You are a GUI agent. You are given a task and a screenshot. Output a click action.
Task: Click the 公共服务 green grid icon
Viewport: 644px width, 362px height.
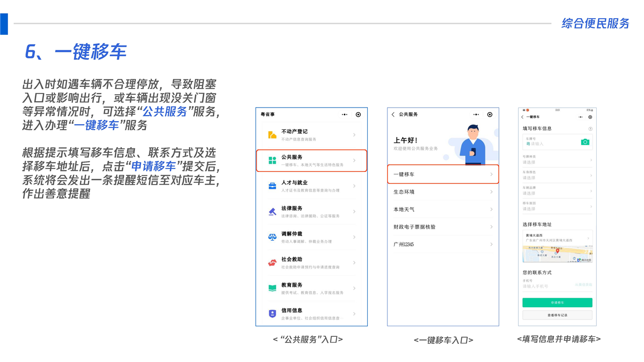tap(272, 160)
